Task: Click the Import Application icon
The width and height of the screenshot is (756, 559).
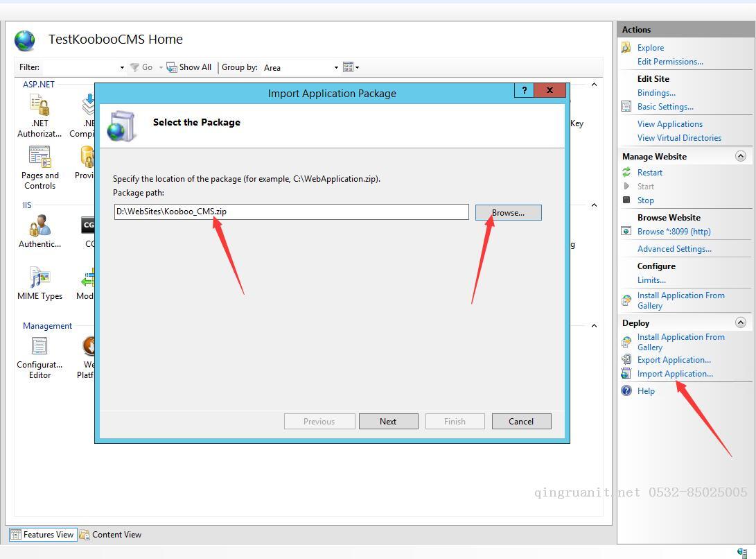Action: (626, 373)
